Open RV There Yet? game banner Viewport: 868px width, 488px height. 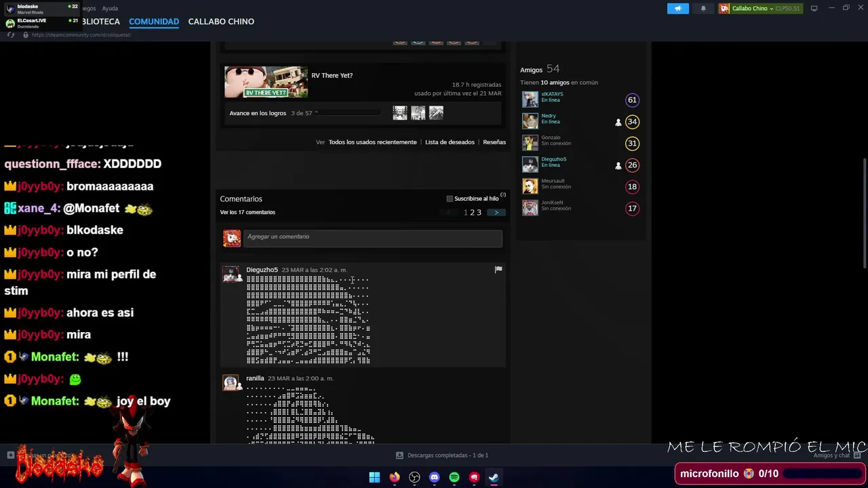click(266, 82)
